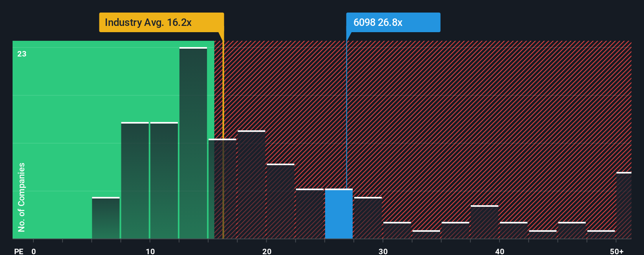Select the hatched bar between PE 20 and 22.5
Image resolution: width=644 pixels, height=255 pixels.
(x=280, y=201)
